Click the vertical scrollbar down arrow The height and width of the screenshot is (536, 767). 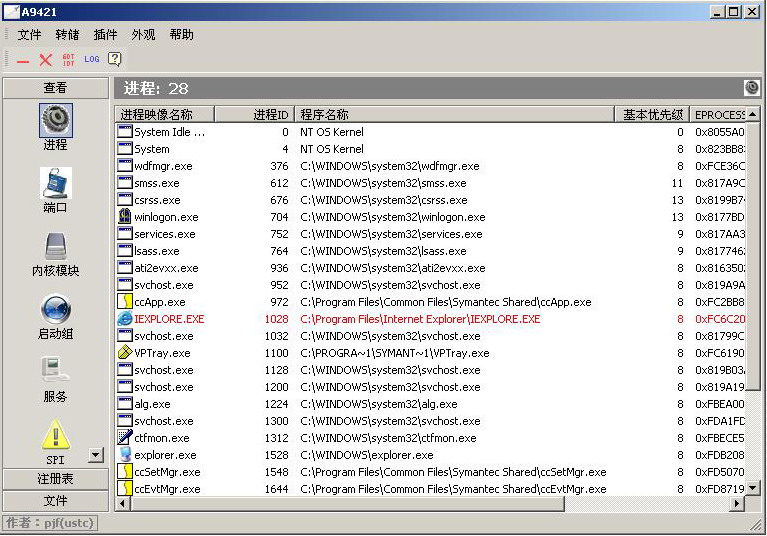click(752, 488)
